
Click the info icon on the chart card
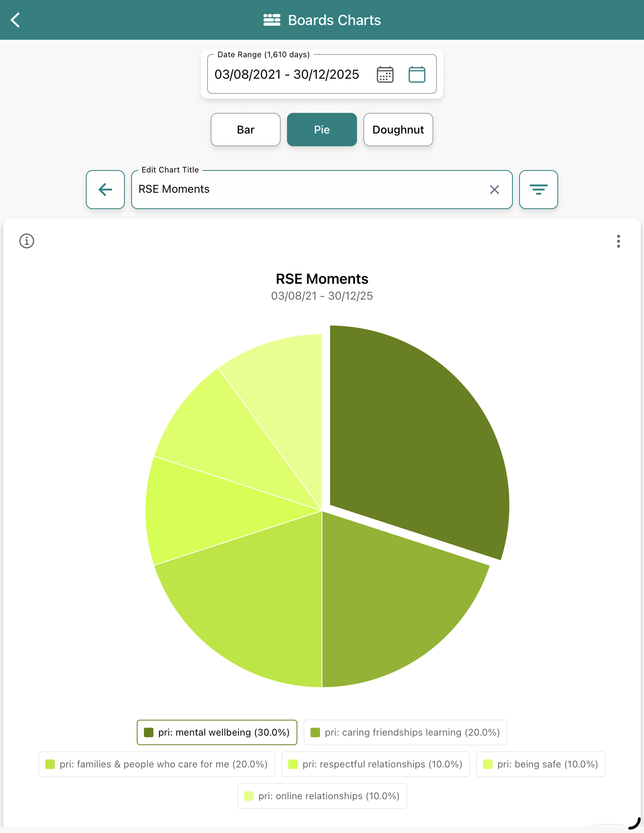26,241
